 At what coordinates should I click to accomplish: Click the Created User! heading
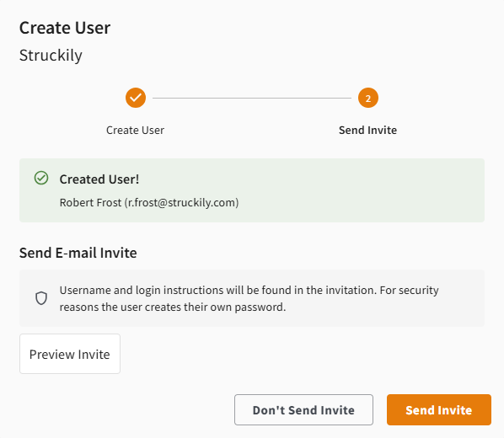(99, 179)
